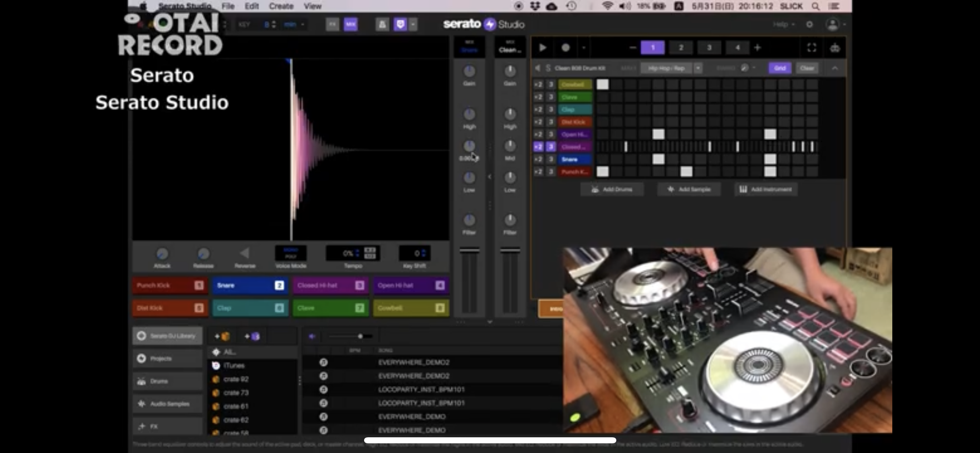Toggle x2 on the Closed Hi-hat row

tap(538, 147)
